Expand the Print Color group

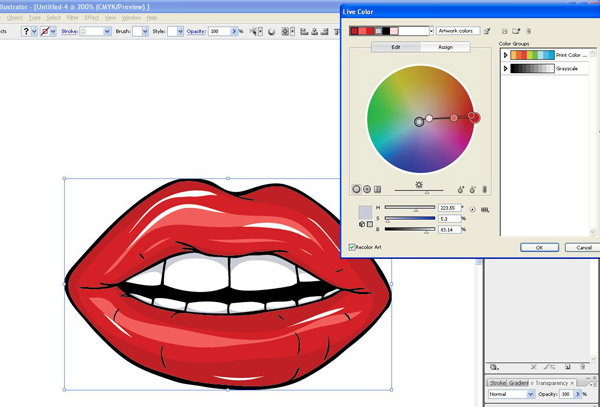tap(505, 55)
